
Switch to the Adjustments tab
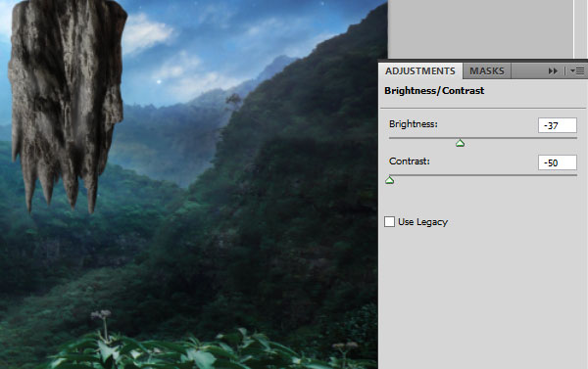pyautogui.click(x=420, y=70)
